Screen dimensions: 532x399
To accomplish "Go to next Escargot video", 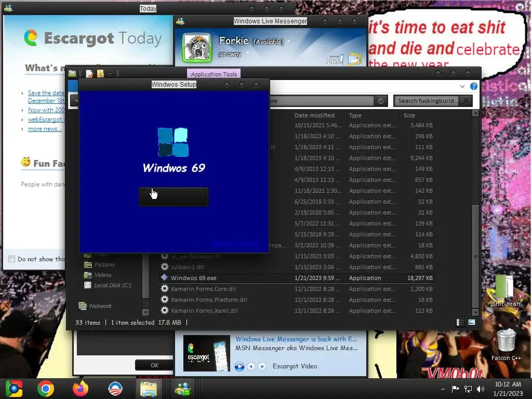I will [x=262, y=366].
